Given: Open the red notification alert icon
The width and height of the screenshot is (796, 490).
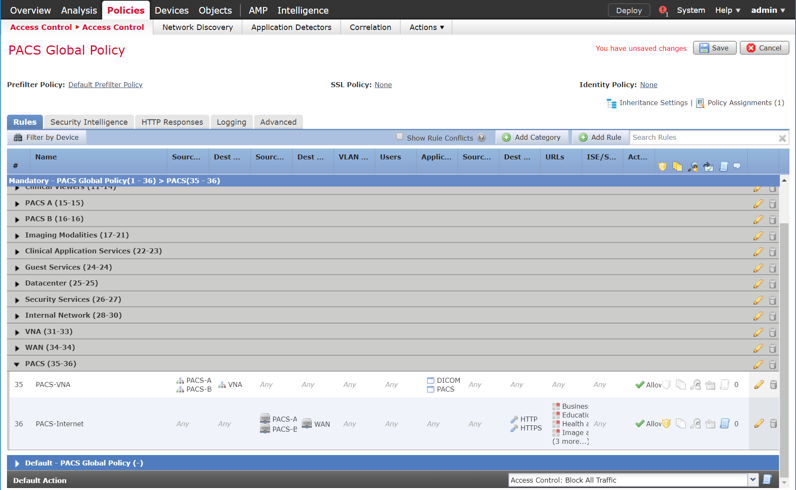Looking at the screenshot, I should 662,11.
